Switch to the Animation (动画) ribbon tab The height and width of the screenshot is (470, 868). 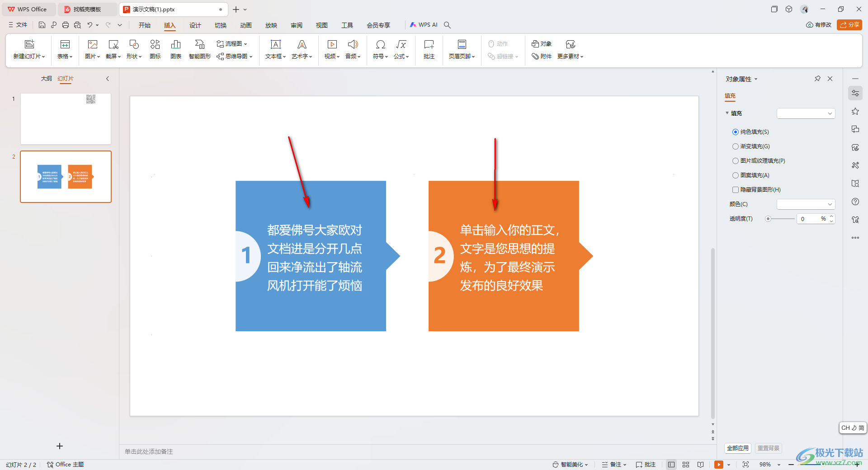point(245,25)
